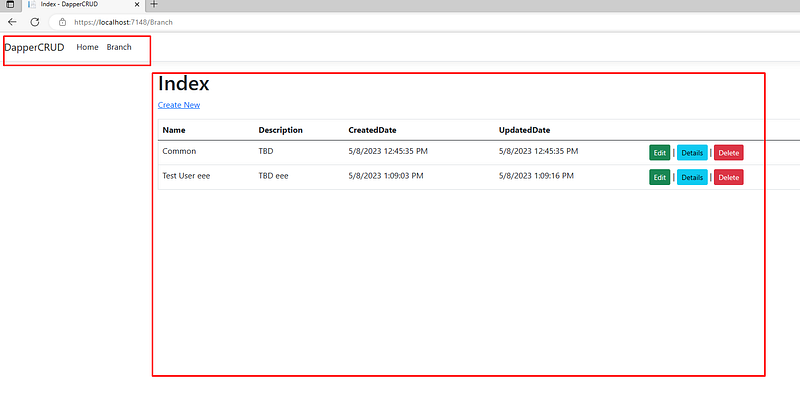Reload the page with refresh icon

tap(35, 22)
